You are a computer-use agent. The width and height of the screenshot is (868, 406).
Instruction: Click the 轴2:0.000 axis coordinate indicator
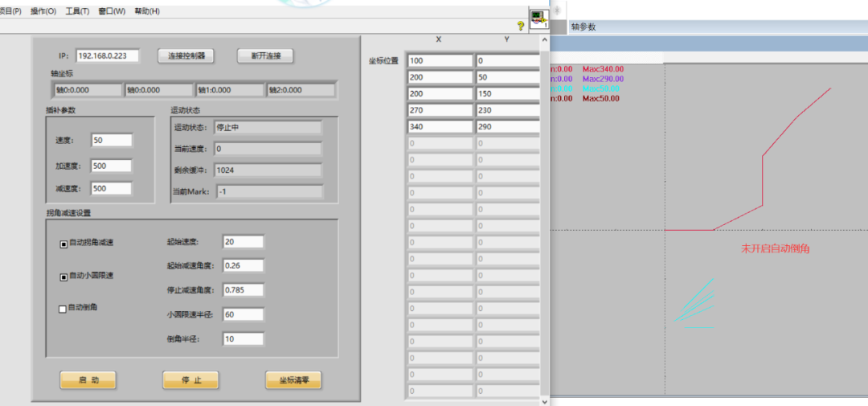[301, 90]
